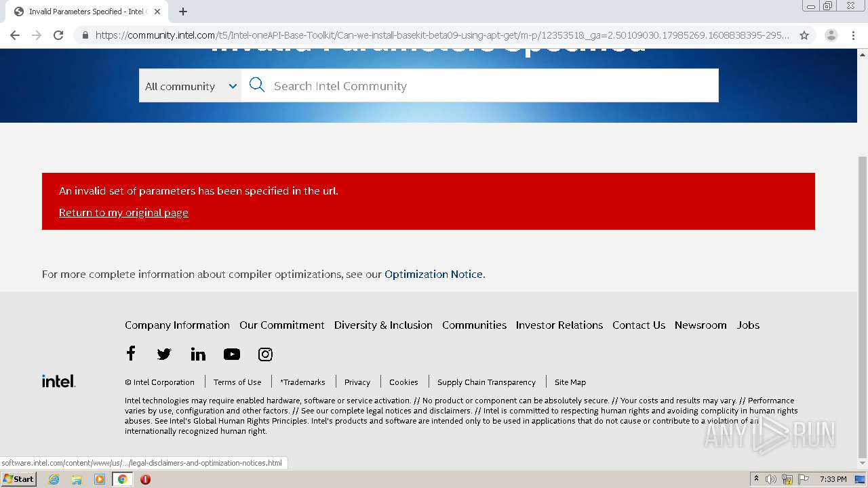Click © Intel Corporation link
The width and height of the screenshot is (868, 488).
(159, 382)
